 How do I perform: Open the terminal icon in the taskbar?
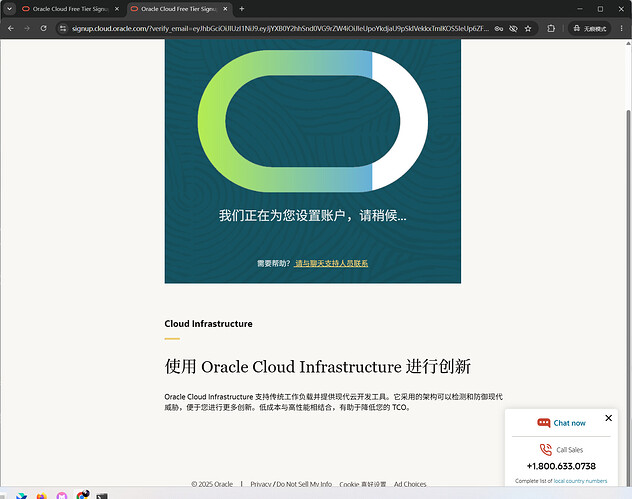pos(102,496)
